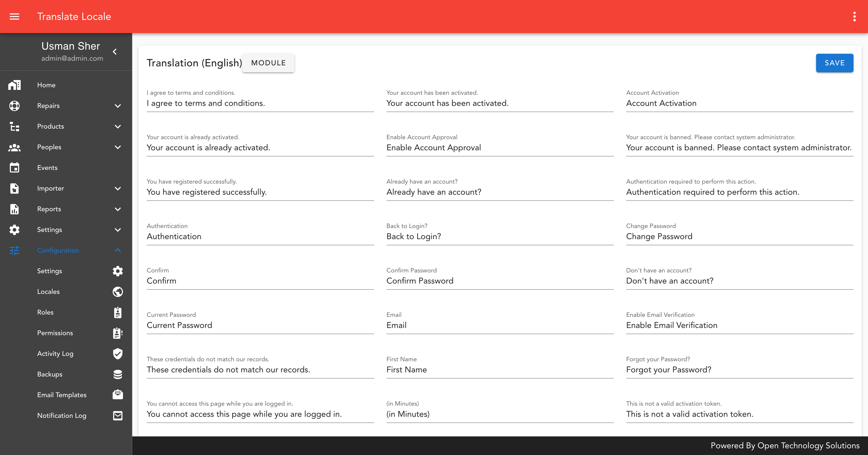
Task: Expand the Repairs submenu
Action: click(x=118, y=106)
